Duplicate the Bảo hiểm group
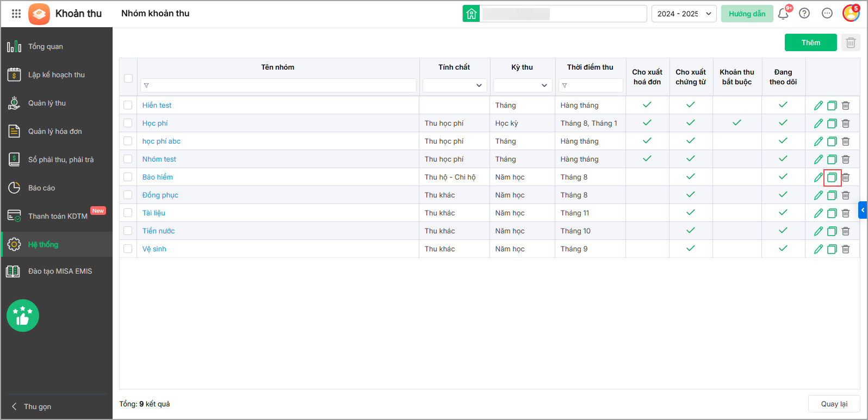The width and height of the screenshot is (868, 420). (x=832, y=177)
